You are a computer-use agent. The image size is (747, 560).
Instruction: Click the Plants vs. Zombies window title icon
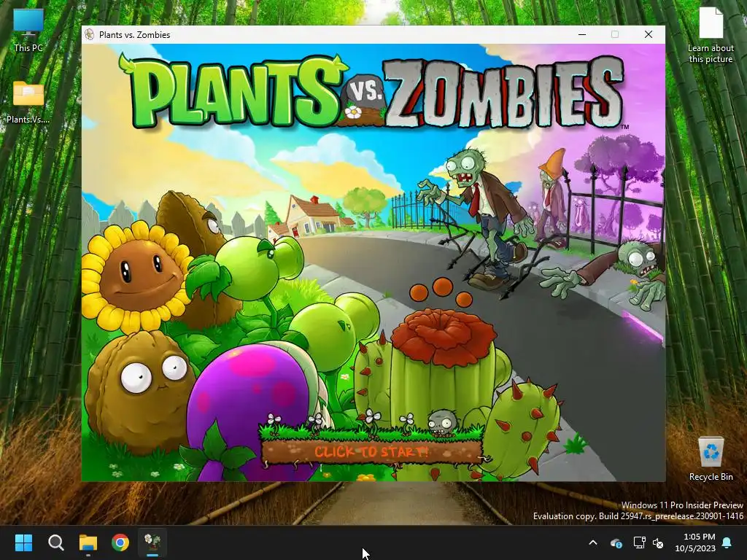tap(89, 34)
